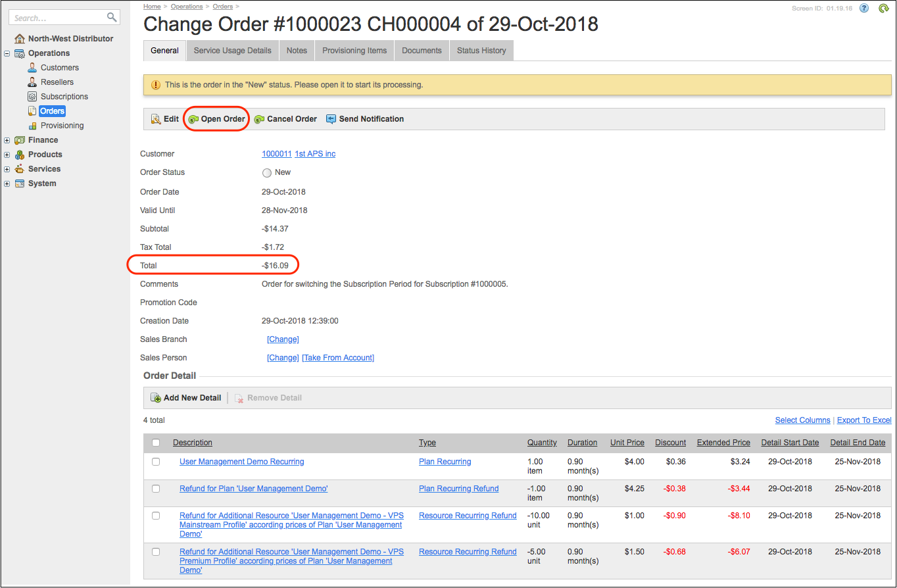Expand the Finance tree node

click(x=7, y=140)
